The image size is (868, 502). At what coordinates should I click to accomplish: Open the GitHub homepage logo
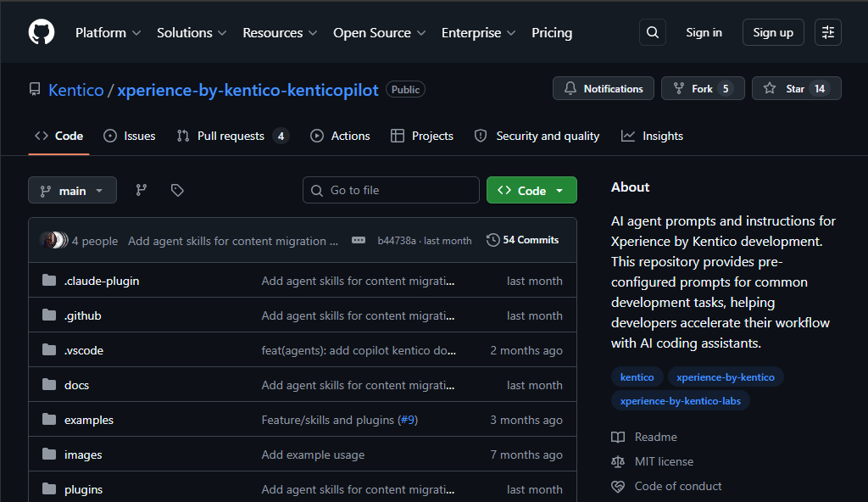(x=42, y=32)
